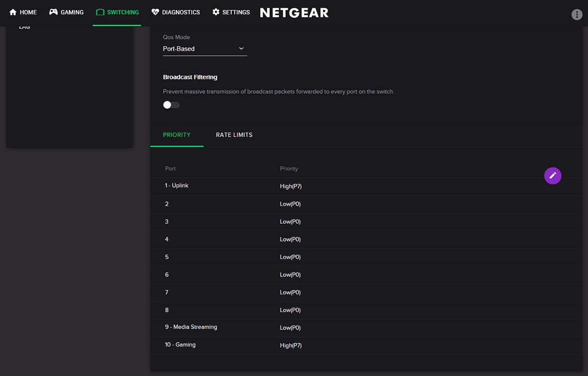Click the Gaming controller icon
The height and width of the screenshot is (376, 588).
(53, 12)
